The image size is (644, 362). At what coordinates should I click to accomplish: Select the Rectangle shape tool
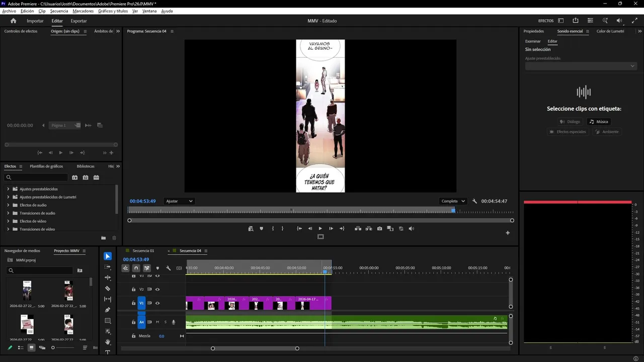[x=108, y=321]
